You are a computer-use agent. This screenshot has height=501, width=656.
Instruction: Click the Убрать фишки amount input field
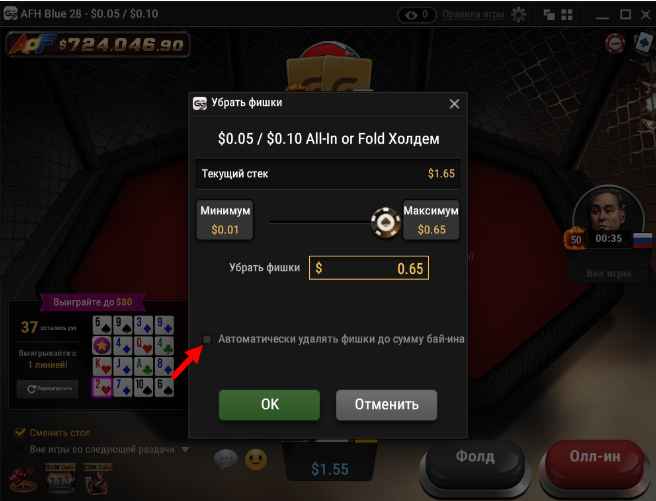(x=369, y=268)
